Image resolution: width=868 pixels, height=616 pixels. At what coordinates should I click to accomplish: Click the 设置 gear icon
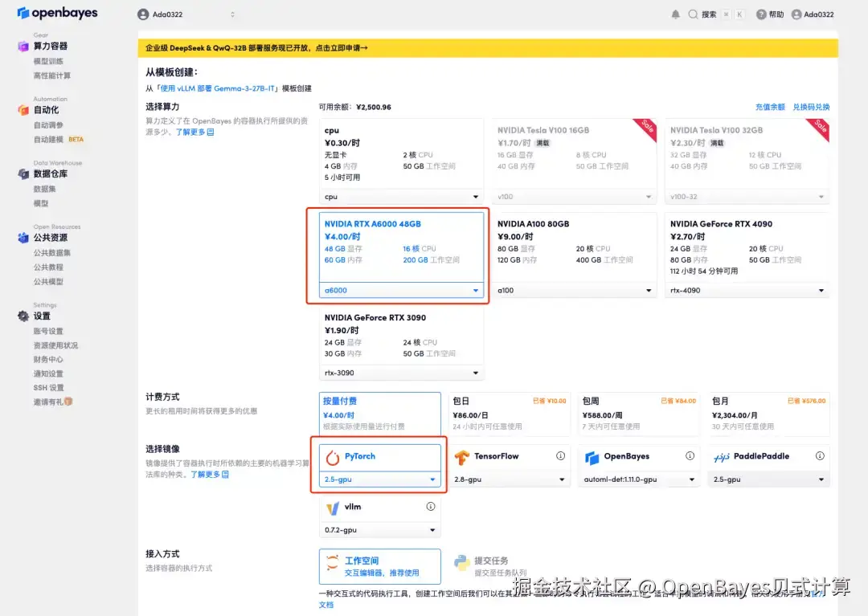[23, 316]
